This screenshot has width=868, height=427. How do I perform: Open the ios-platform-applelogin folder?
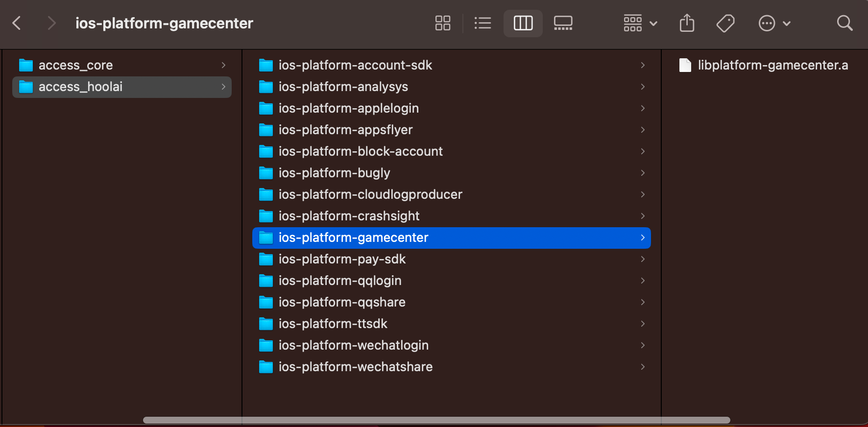point(452,108)
